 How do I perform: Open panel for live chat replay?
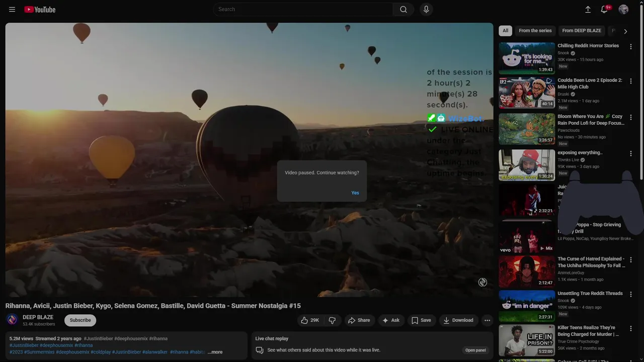475,350
